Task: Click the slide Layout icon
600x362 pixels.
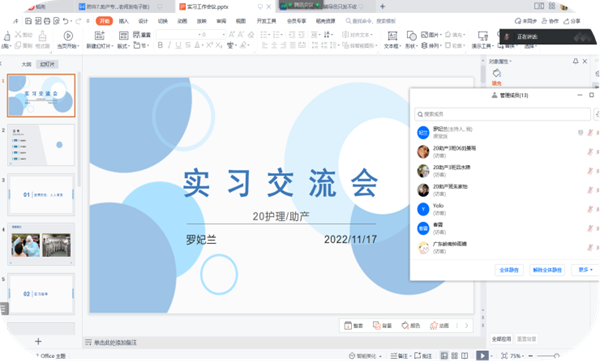Action: [x=124, y=36]
